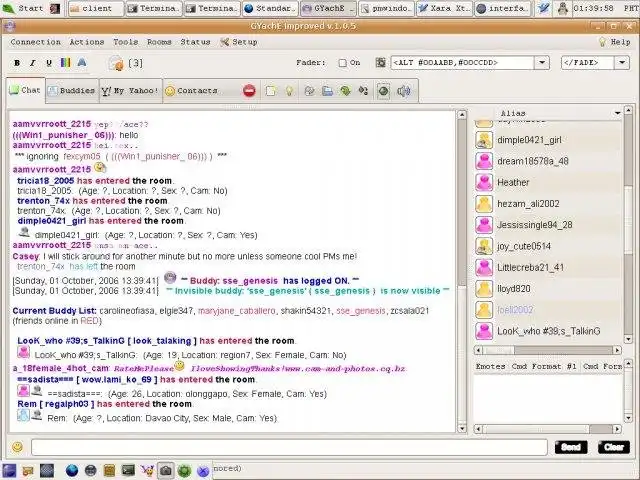Open the Help menu

[615, 42]
